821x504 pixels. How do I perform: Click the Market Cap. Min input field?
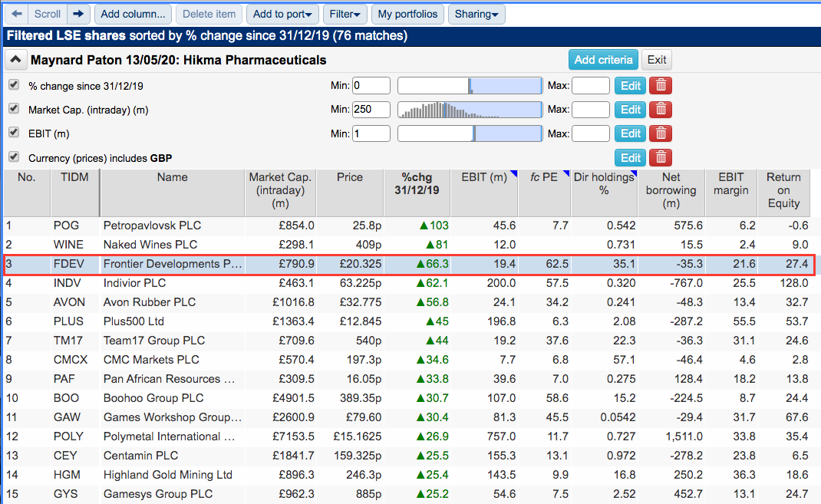371,110
